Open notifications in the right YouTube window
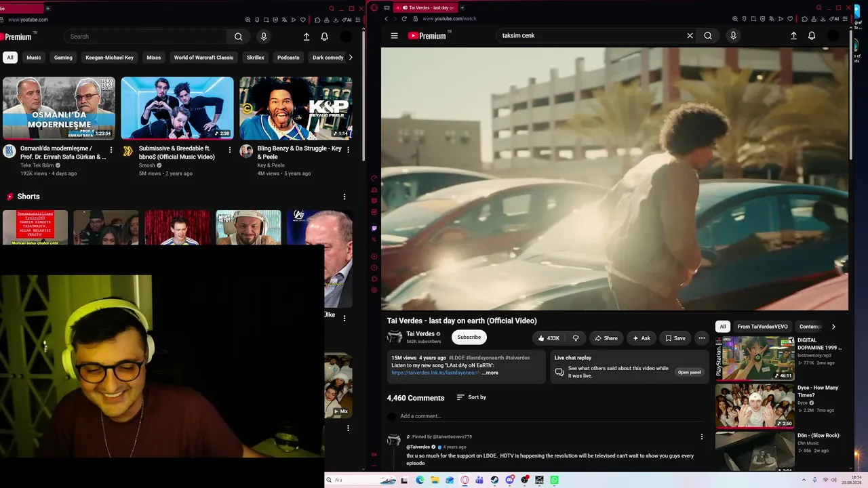 coord(812,36)
